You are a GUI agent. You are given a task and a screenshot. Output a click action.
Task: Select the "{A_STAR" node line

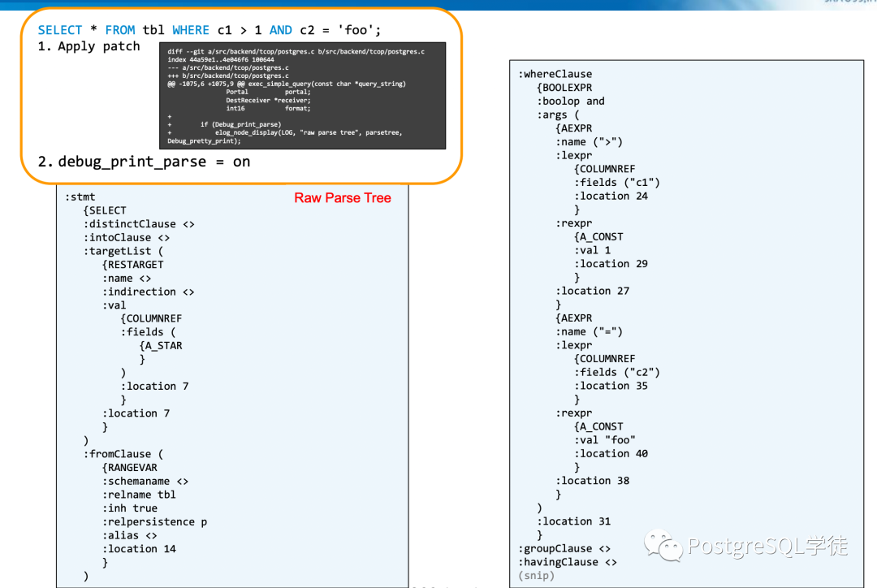[161, 346]
